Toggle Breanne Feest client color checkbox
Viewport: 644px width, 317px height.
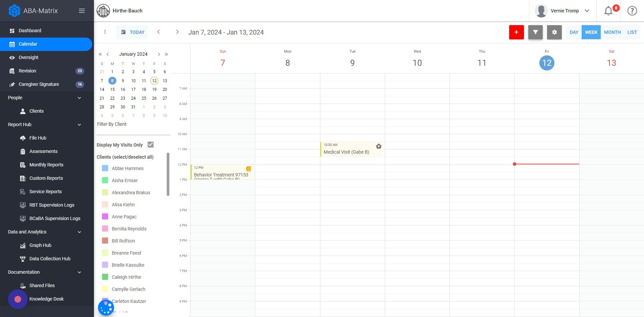click(105, 253)
